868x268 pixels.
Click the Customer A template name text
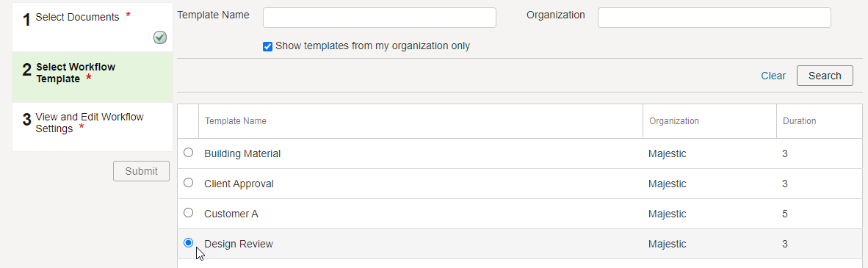[x=231, y=214]
